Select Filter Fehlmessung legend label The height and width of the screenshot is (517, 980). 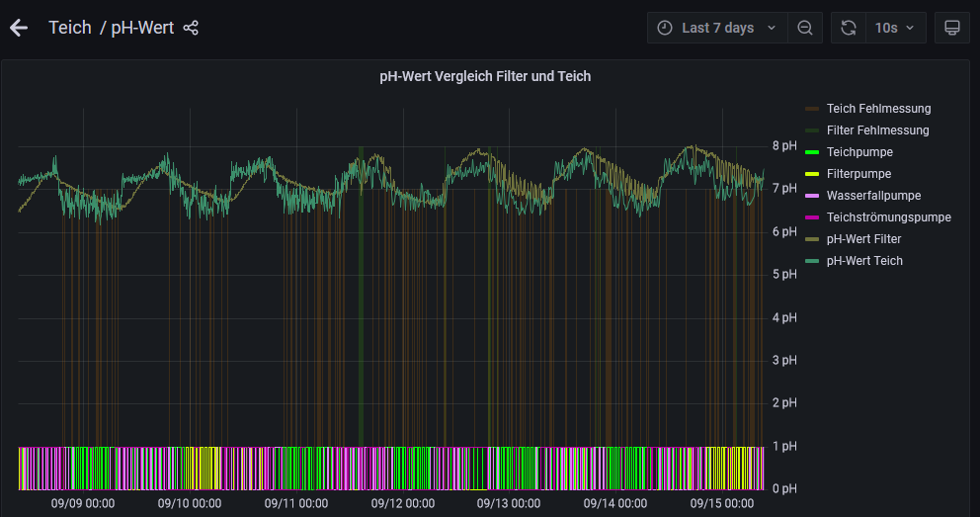pyautogui.click(x=877, y=130)
